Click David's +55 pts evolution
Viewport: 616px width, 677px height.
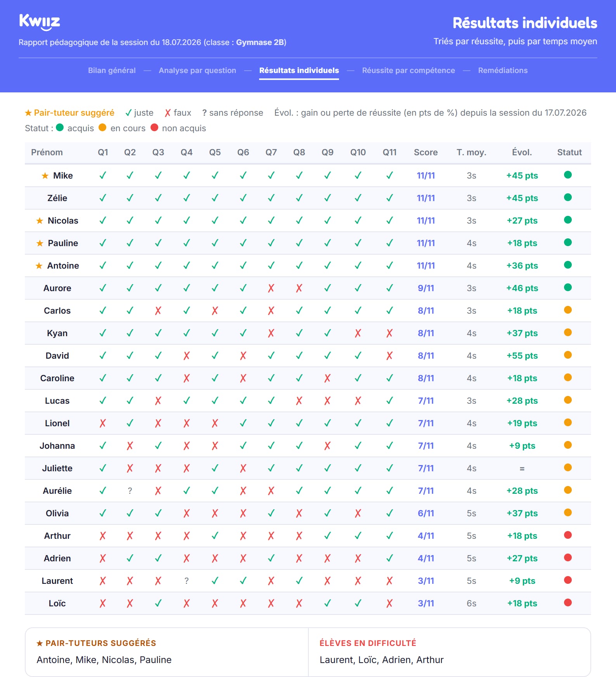(522, 356)
